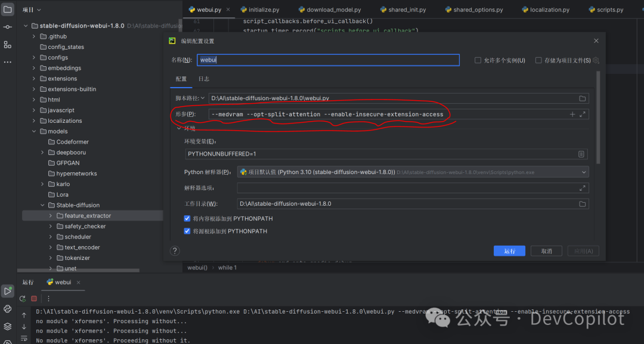This screenshot has width=644, height=344.
Task: Open the help question mark button
Action: [x=175, y=251]
